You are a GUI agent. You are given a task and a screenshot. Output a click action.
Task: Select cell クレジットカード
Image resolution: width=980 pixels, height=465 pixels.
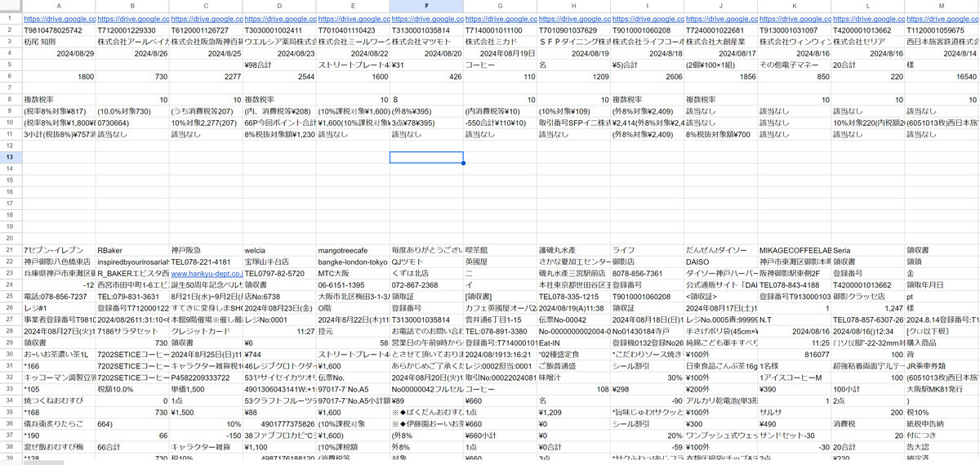(x=206, y=330)
